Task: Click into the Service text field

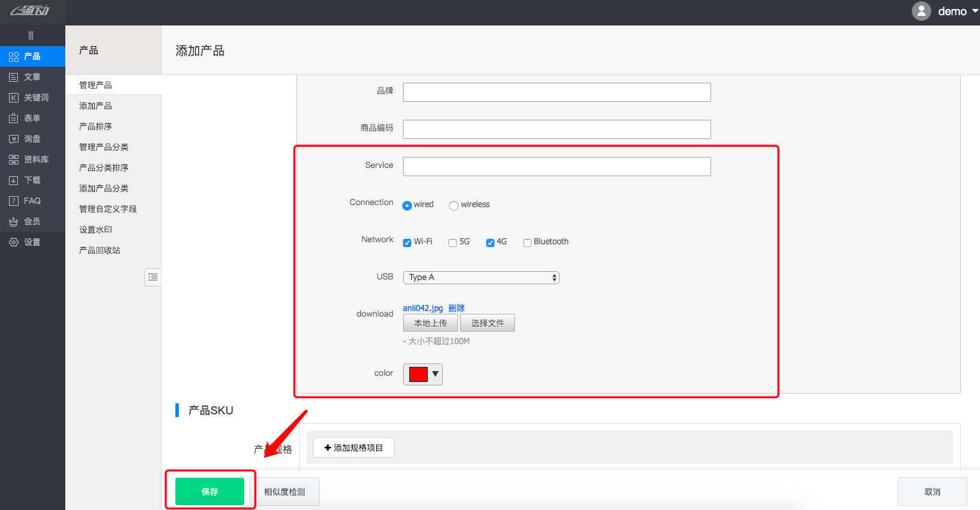Action: 556,167
